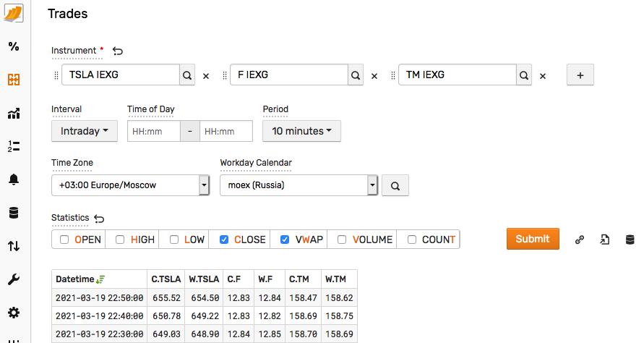Reset instruments with undo arrow icon
Viewport: 644px width, 343px height.
[x=118, y=51]
